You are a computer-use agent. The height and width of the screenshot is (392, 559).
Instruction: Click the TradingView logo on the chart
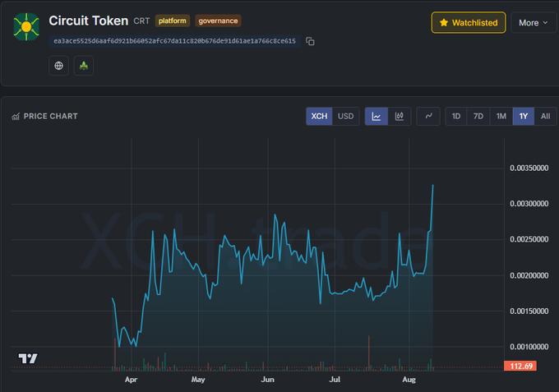28,358
